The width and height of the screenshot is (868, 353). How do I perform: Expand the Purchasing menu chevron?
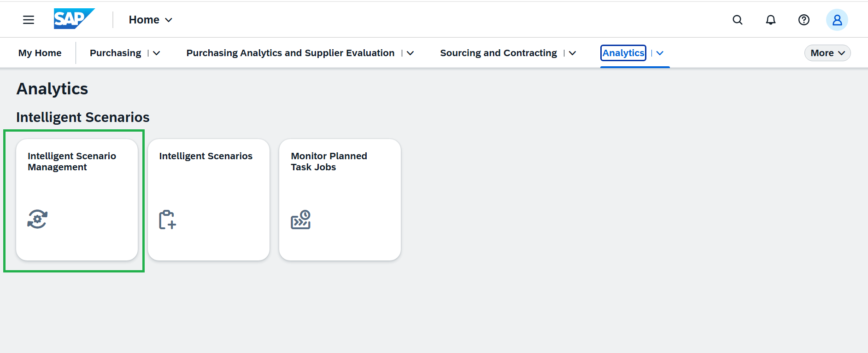pyautogui.click(x=157, y=53)
